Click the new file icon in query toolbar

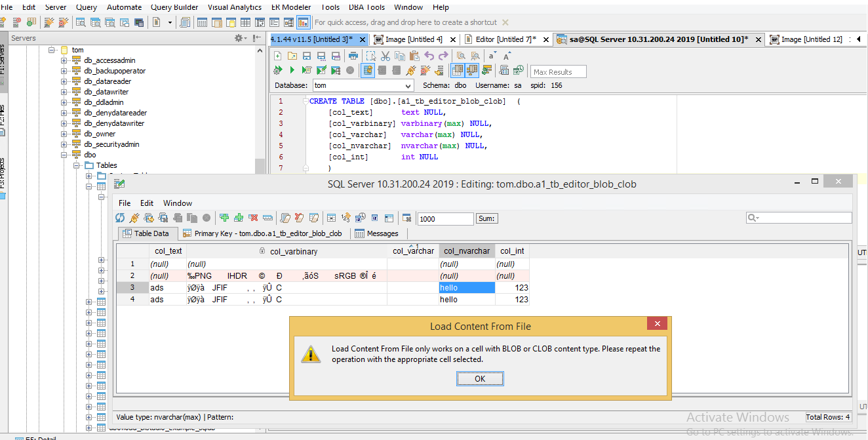click(277, 56)
